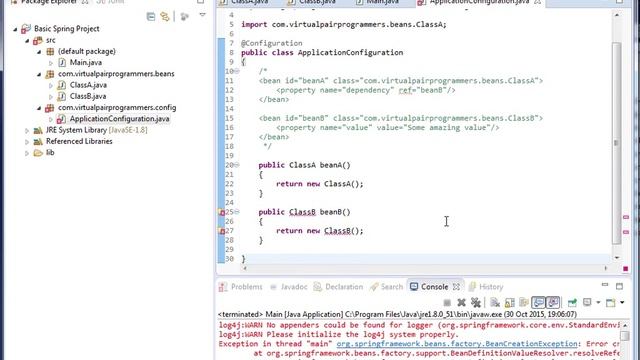Select com.virtualpairprogrammers.config package
Viewport: 640px width, 360px height.
pos(117,107)
